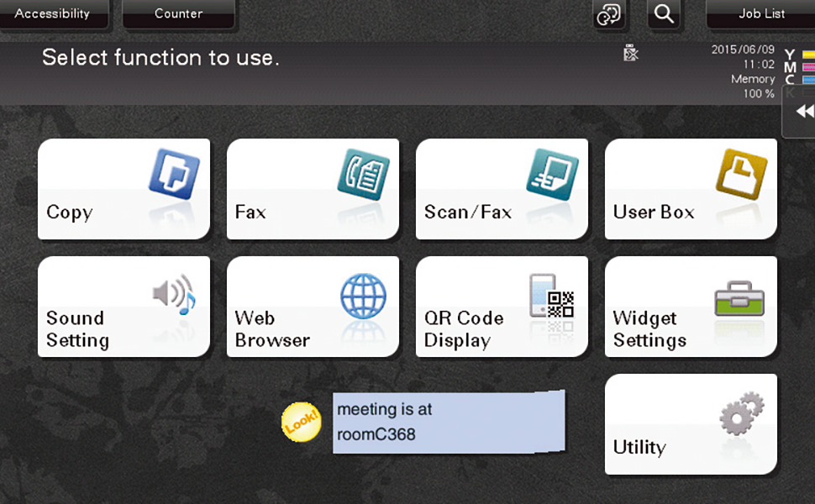Click the USB device status icon

pyautogui.click(x=630, y=52)
